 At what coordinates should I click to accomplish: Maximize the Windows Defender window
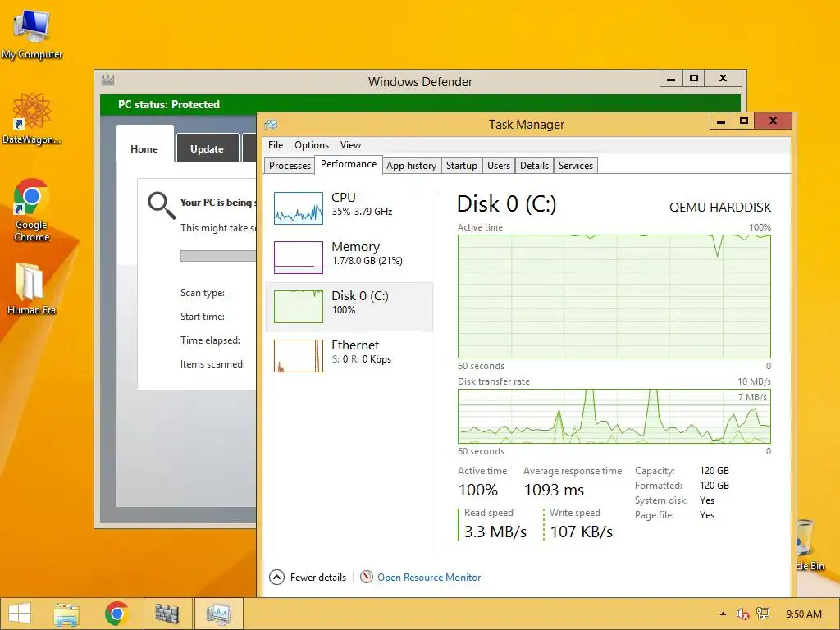click(694, 79)
